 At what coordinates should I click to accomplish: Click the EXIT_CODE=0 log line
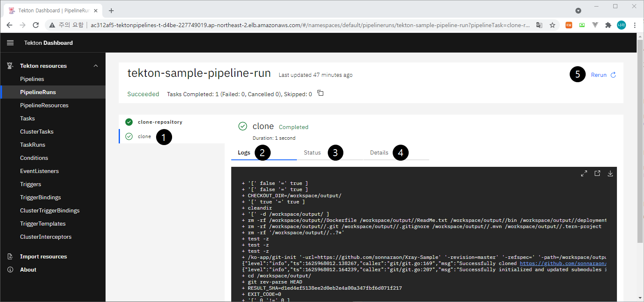[x=262, y=294]
